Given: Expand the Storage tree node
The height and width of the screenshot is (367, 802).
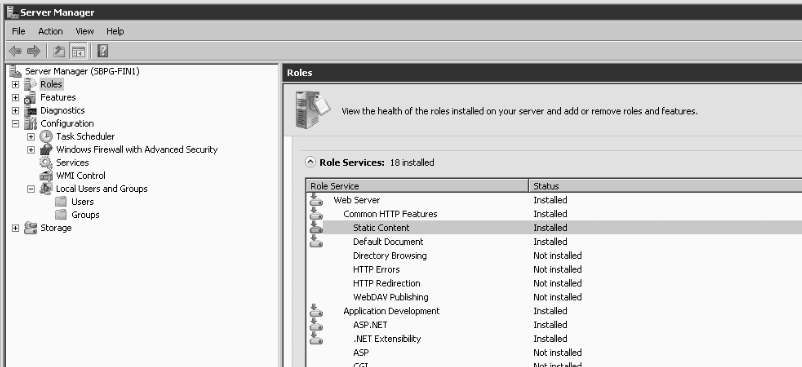Looking at the screenshot, I should tap(15, 228).
